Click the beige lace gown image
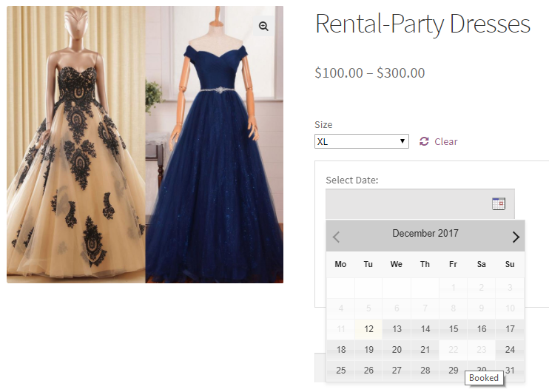 click(76, 144)
